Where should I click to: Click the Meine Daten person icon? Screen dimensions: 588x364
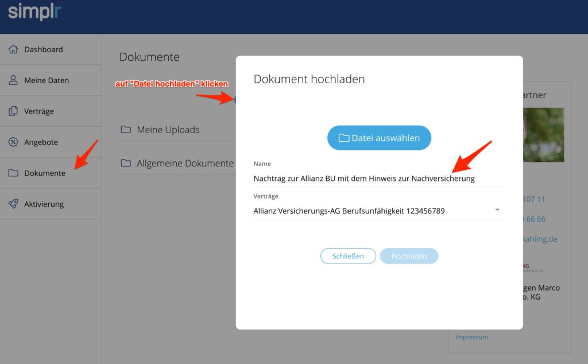(x=13, y=80)
